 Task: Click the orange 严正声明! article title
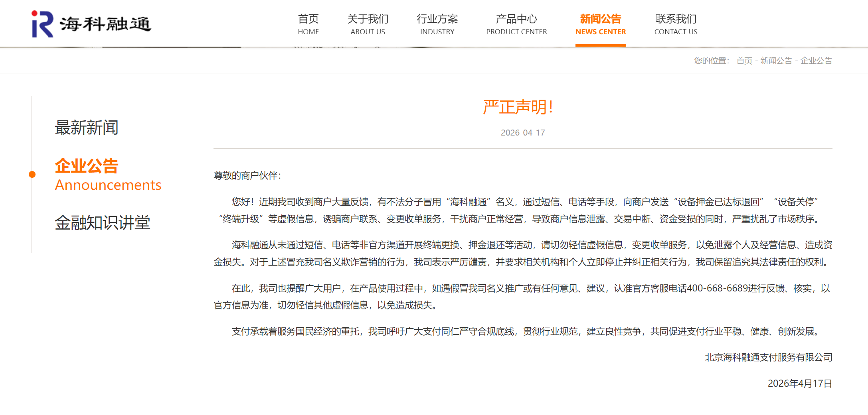518,107
